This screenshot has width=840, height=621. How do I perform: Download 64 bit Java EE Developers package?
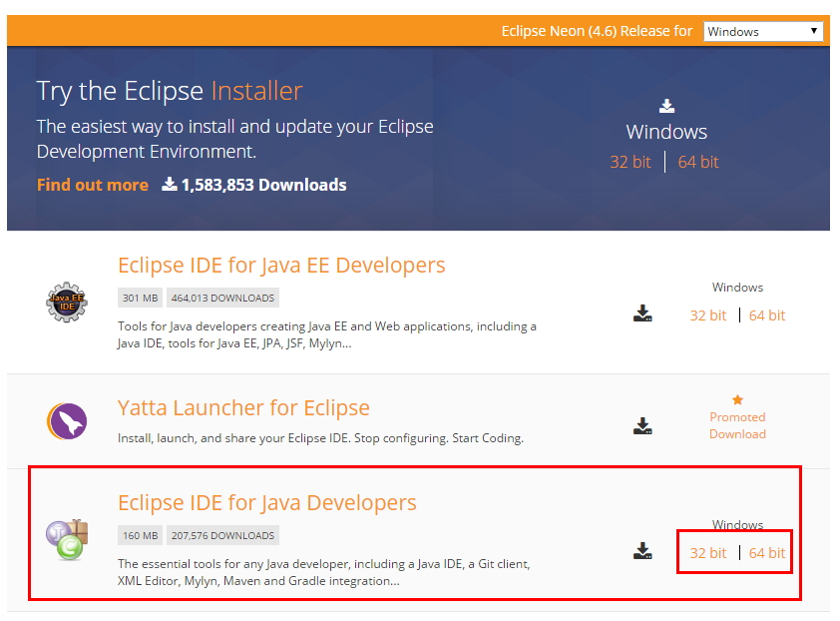(x=766, y=315)
